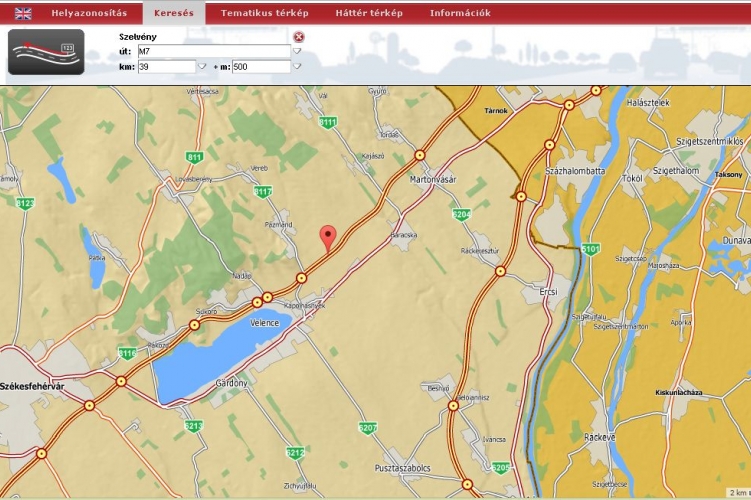
Task: Click the út input field containing M7
Action: [x=213, y=51]
